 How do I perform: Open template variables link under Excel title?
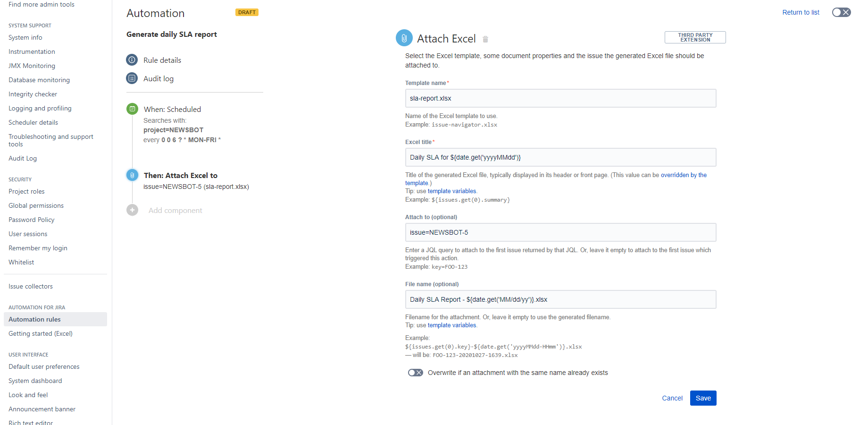tap(452, 191)
